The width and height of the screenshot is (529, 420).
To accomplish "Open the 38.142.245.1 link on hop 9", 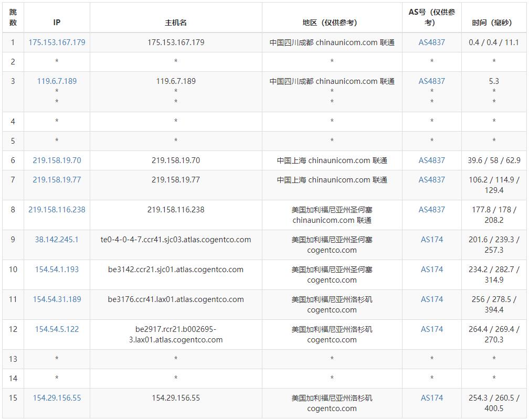I will 56,239.
